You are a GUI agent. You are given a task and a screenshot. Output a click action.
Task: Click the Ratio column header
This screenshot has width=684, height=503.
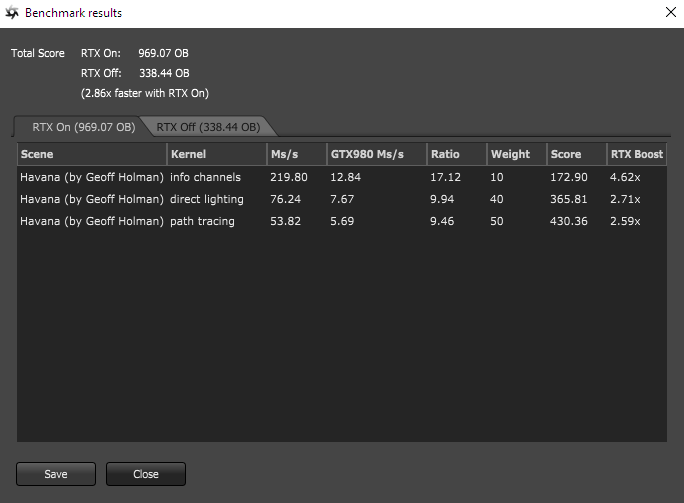coord(457,154)
